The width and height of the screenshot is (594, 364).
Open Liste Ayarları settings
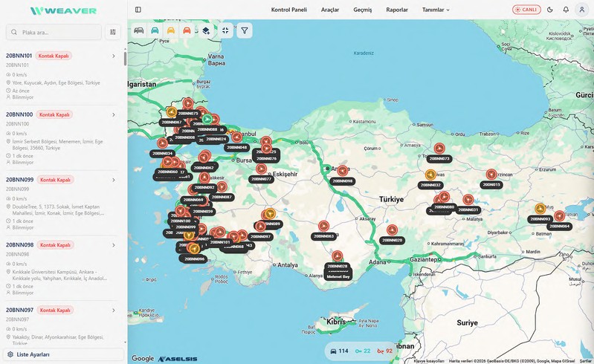pos(63,354)
